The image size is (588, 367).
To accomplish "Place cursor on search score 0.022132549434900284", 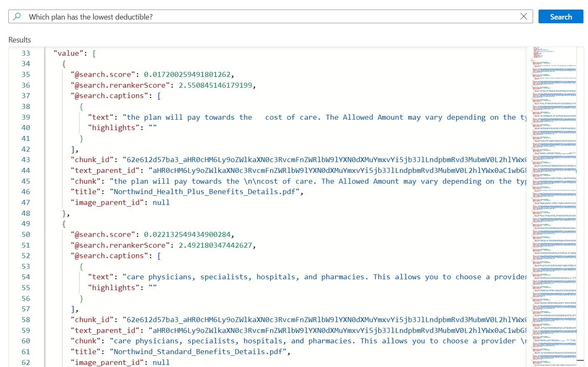I will tap(187, 234).
